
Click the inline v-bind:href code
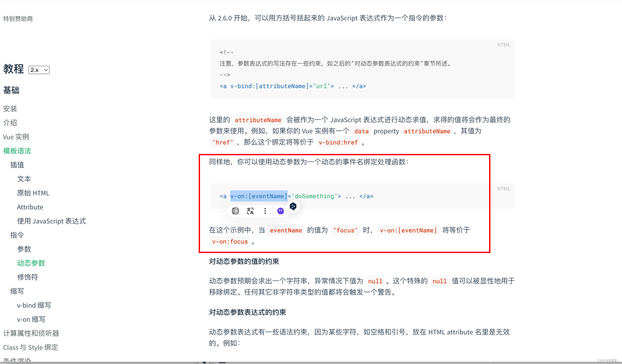pyautogui.click(x=338, y=142)
